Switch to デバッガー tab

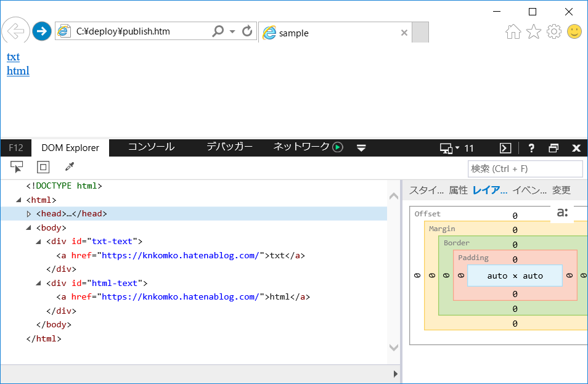click(229, 147)
